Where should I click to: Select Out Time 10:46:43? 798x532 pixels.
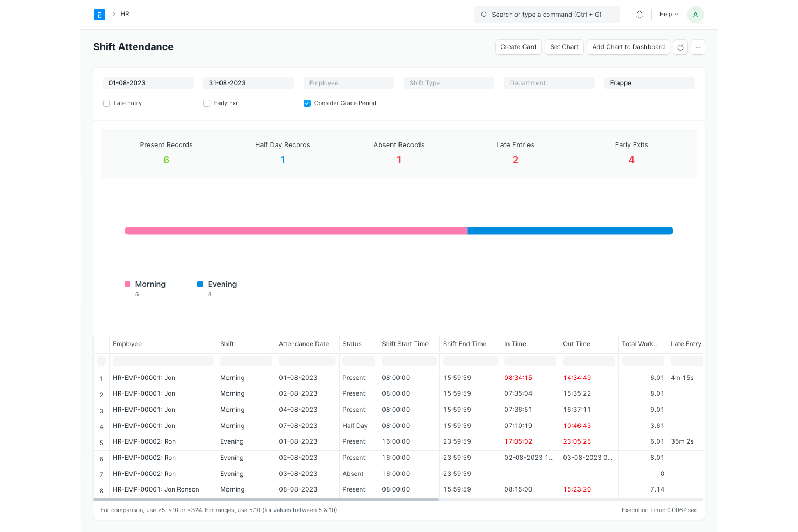coord(577,426)
